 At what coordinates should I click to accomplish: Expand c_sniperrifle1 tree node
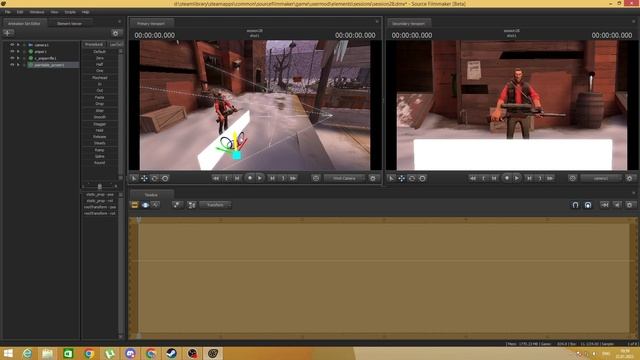coord(18,58)
